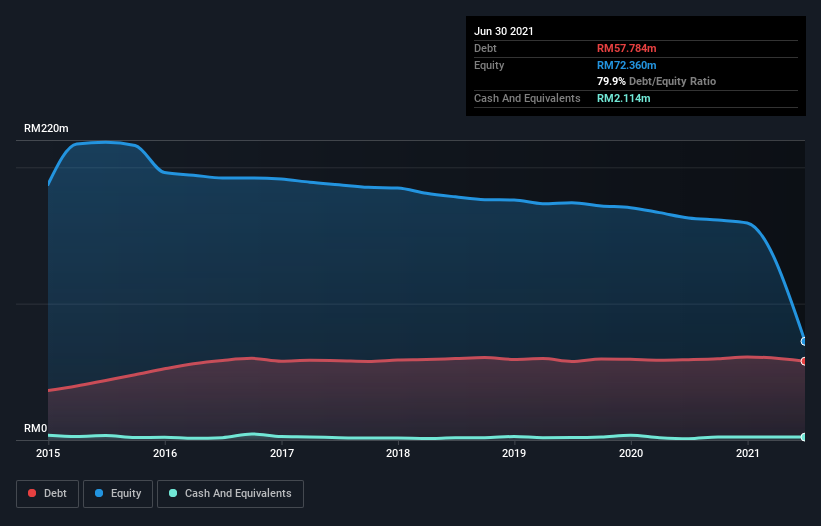Click the teal Cash endpoint marker
The image size is (821, 526).
tap(804, 437)
